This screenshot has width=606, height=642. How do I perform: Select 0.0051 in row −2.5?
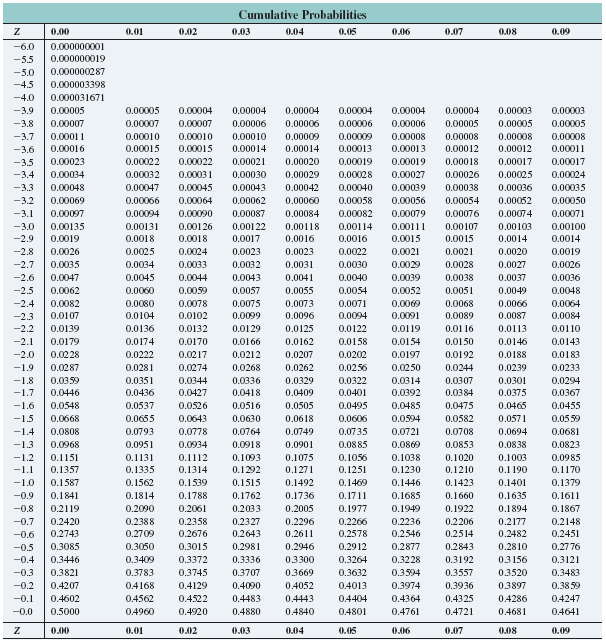pyautogui.click(x=459, y=291)
